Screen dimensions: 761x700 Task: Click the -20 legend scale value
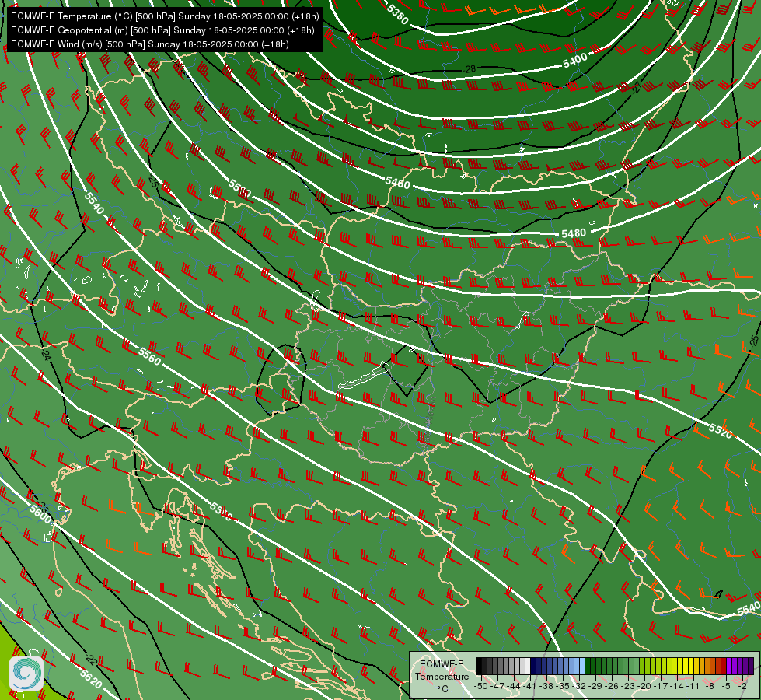[x=644, y=687]
